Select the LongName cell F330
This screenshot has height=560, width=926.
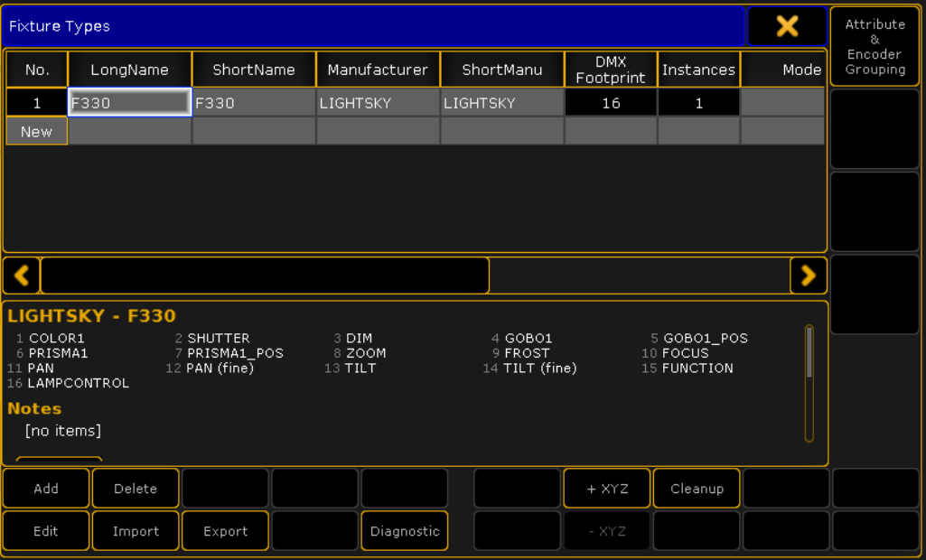pyautogui.click(x=130, y=102)
